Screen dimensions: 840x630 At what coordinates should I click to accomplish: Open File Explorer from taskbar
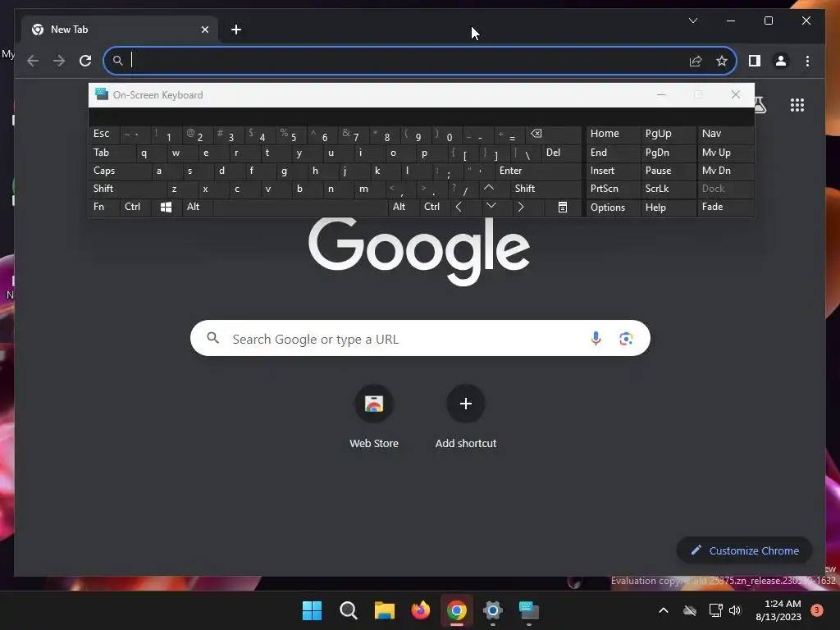click(384, 610)
